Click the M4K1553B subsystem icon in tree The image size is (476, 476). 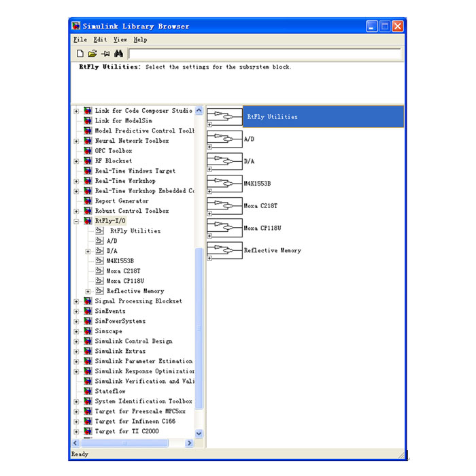(x=99, y=260)
